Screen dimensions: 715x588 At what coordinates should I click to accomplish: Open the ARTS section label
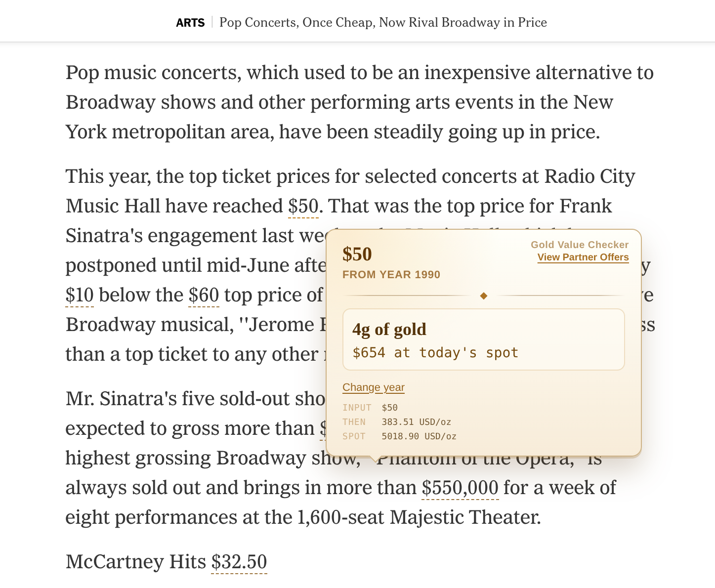191,23
